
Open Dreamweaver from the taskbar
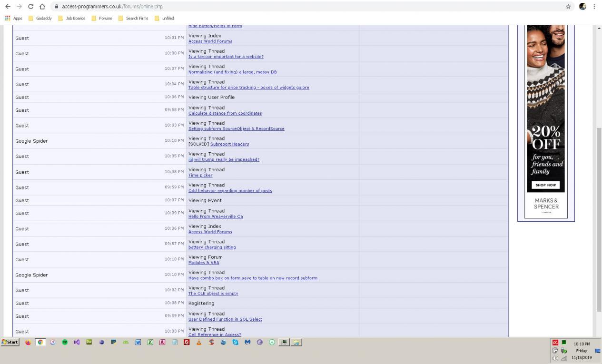coord(89,342)
